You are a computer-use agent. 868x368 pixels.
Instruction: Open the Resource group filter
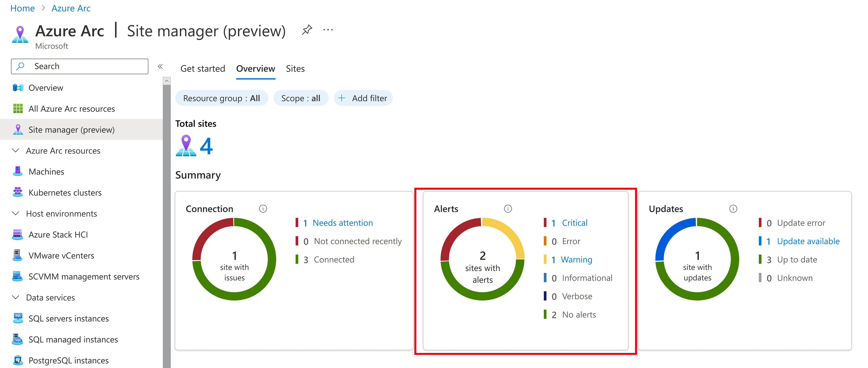(221, 98)
